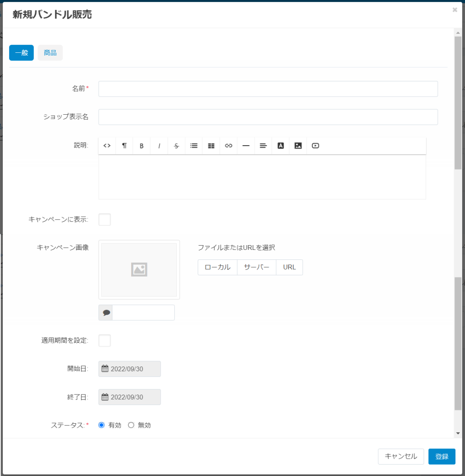Screen dimensions: 465x476
Task: Select the 有効 status radio button
Action: tap(101, 425)
